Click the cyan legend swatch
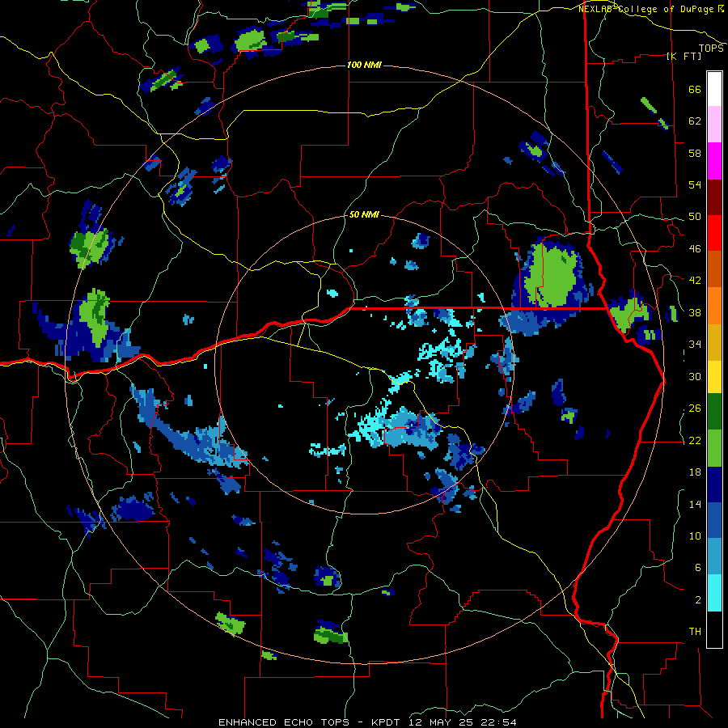 pyautogui.click(x=714, y=592)
